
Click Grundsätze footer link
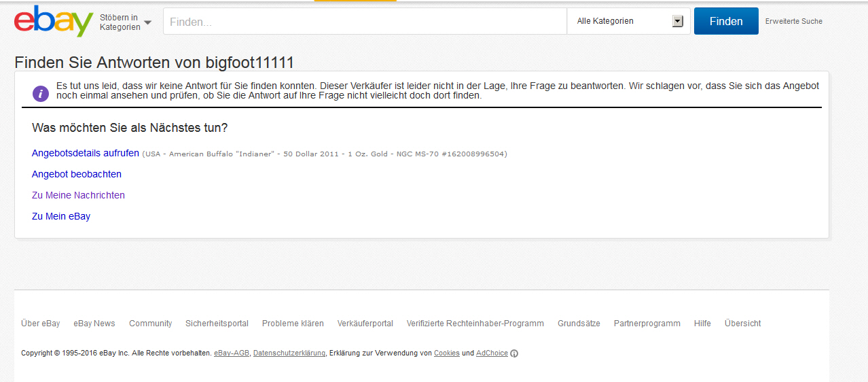coord(579,324)
